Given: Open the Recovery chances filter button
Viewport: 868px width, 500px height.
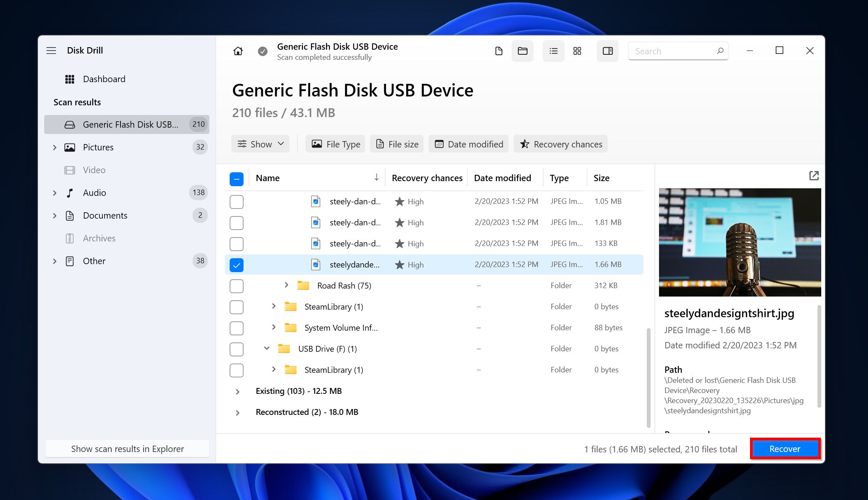Looking at the screenshot, I should (x=560, y=144).
